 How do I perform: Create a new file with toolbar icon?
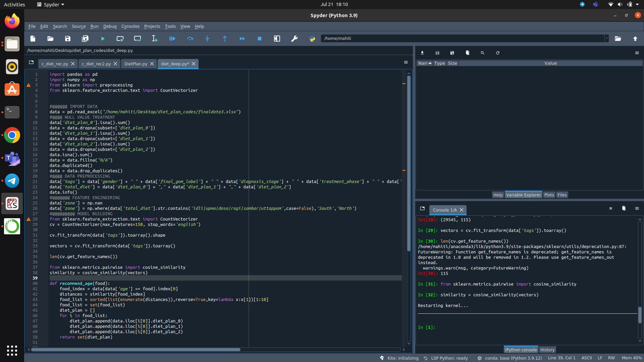click(33, 39)
